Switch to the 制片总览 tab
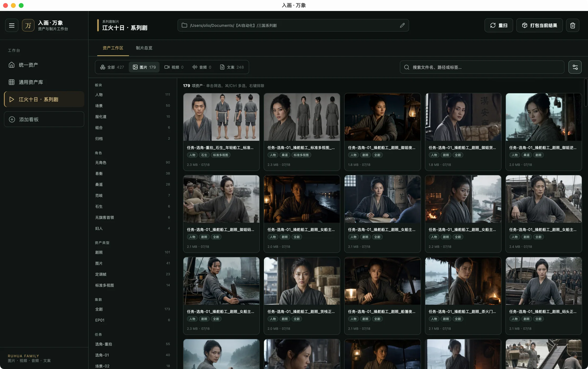The width and height of the screenshot is (588, 369). point(144,48)
